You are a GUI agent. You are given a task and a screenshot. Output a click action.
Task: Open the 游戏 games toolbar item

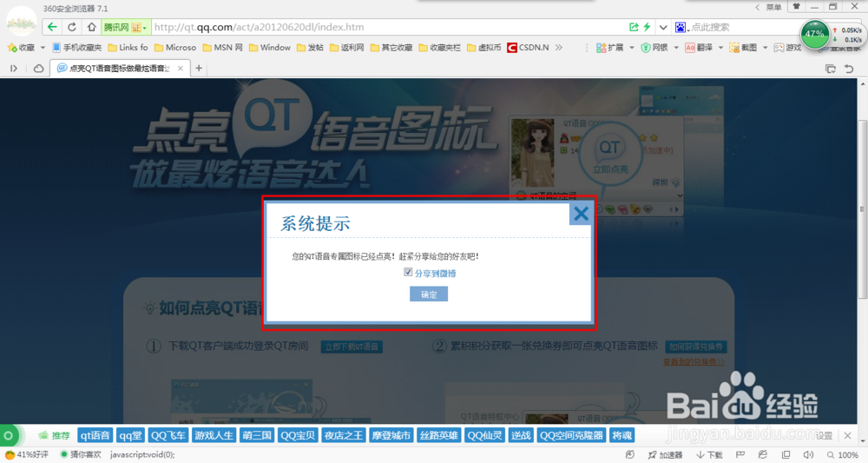click(x=787, y=48)
